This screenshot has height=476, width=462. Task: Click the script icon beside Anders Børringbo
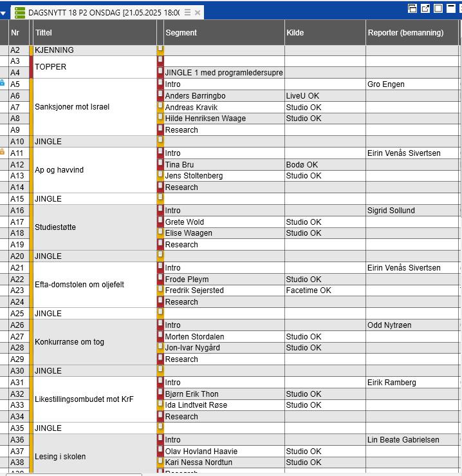pyautogui.click(x=160, y=95)
